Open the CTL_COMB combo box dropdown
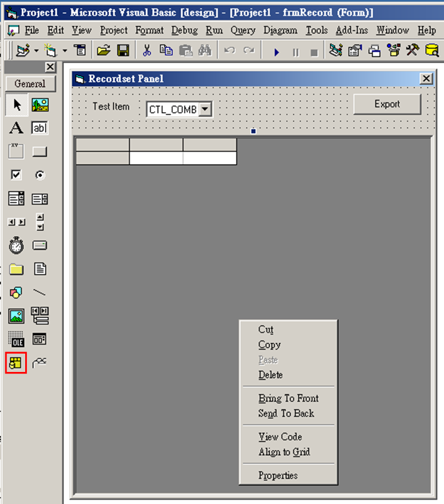The width and height of the screenshot is (444, 504). 204,109
